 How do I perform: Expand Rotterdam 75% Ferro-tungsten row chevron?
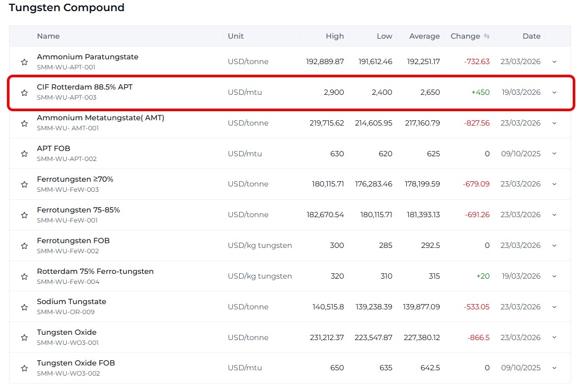(x=555, y=276)
